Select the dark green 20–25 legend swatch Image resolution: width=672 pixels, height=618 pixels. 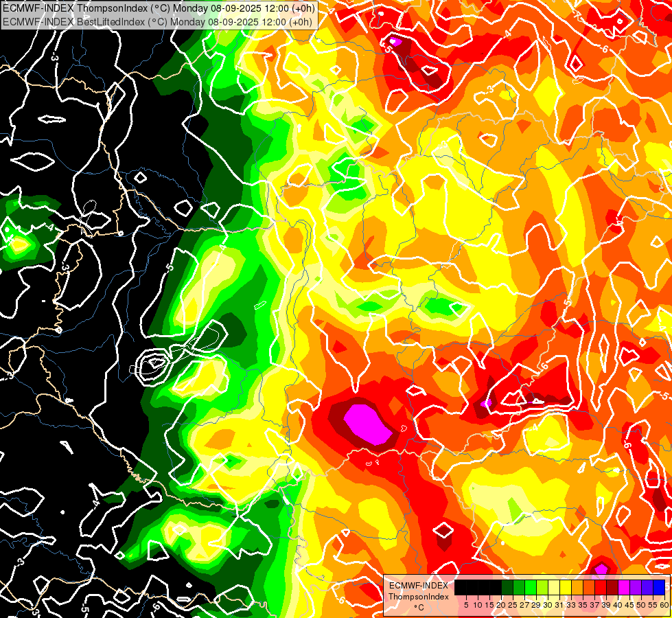pos(508,588)
